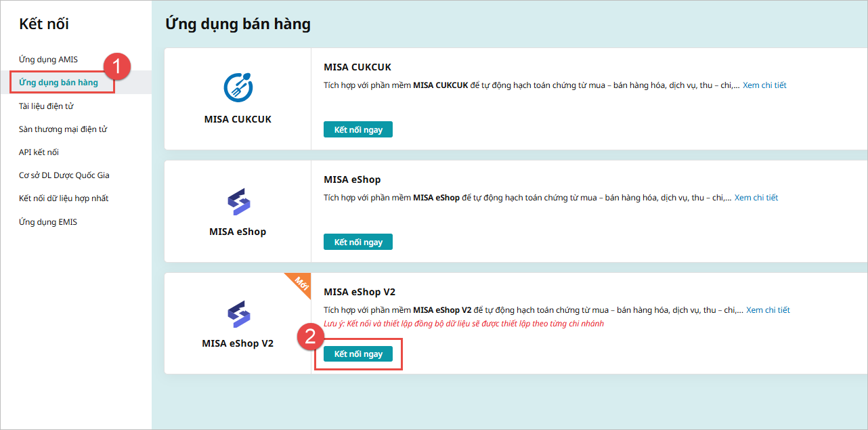
Task: Open Tài liệu điện tử section
Action: pos(46,106)
